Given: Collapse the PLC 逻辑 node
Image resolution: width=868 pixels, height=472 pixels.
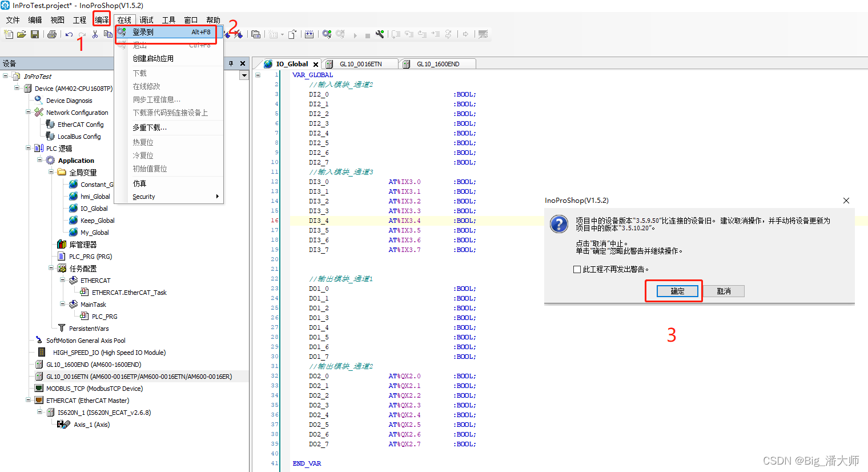Looking at the screenshot, I should coord(29,148).
